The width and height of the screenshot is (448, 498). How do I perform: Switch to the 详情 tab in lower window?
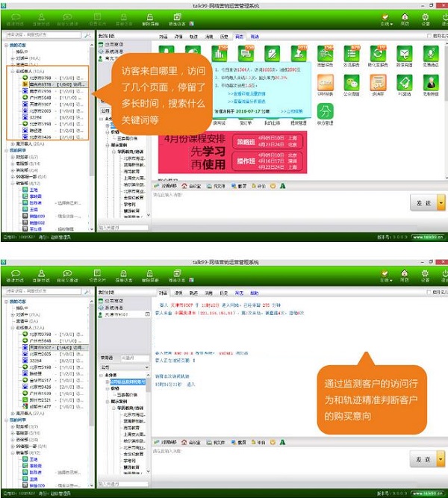(x=178, y=293)
